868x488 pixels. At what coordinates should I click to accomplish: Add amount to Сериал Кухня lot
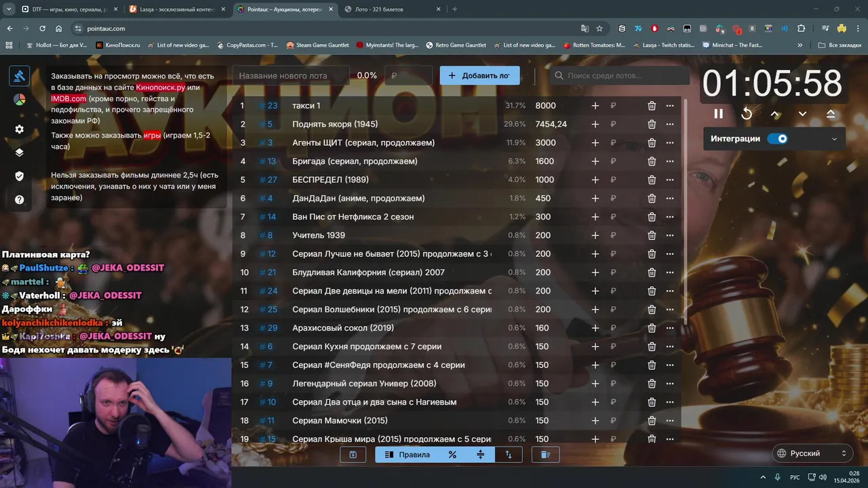pyautogui.click(x=595, y=346)
